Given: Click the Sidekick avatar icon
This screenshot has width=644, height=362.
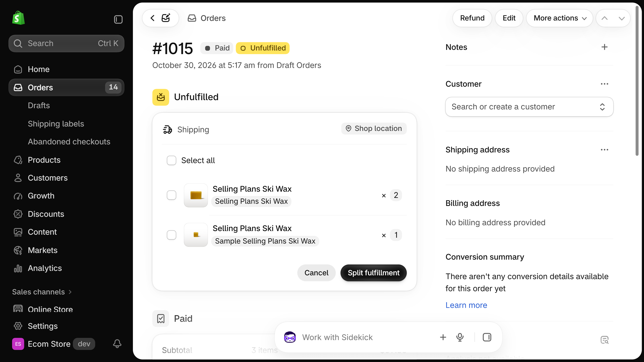Looking at the screenshot, I should (290, 337).
